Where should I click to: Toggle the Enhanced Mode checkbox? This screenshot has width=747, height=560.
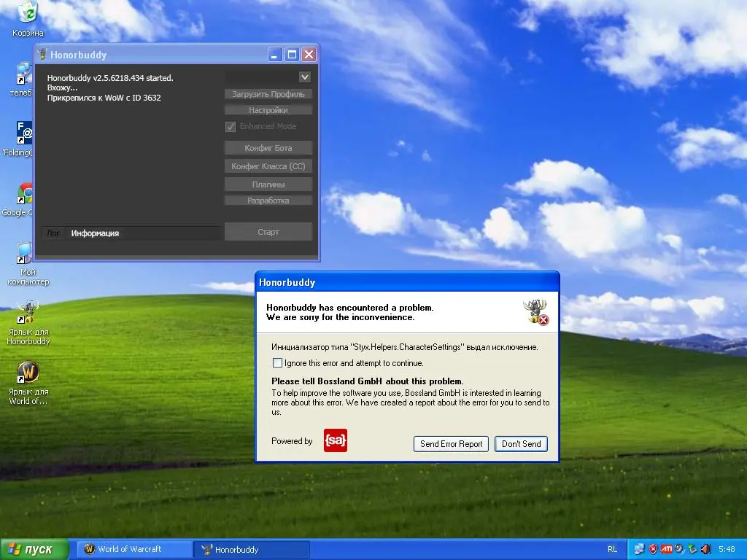231,126
